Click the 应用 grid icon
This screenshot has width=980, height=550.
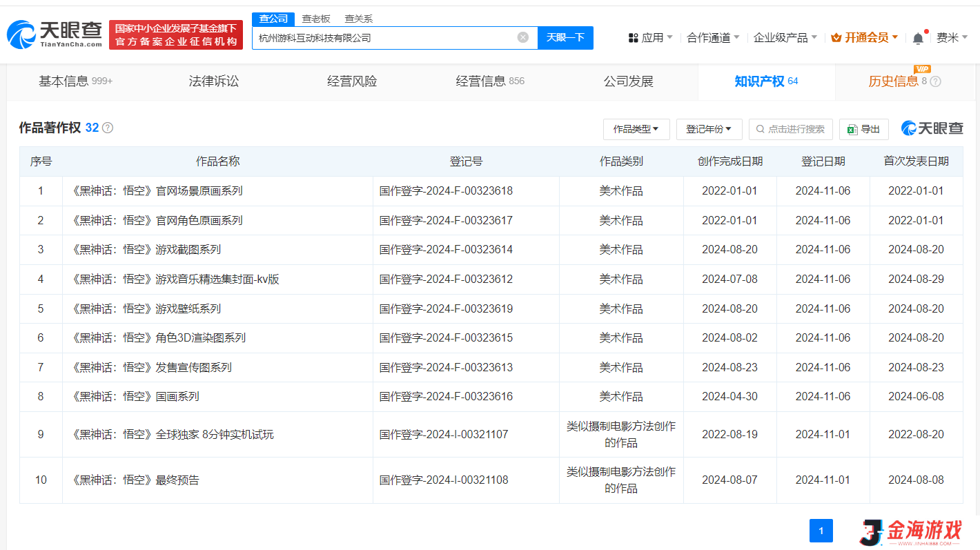coord(633,38)
